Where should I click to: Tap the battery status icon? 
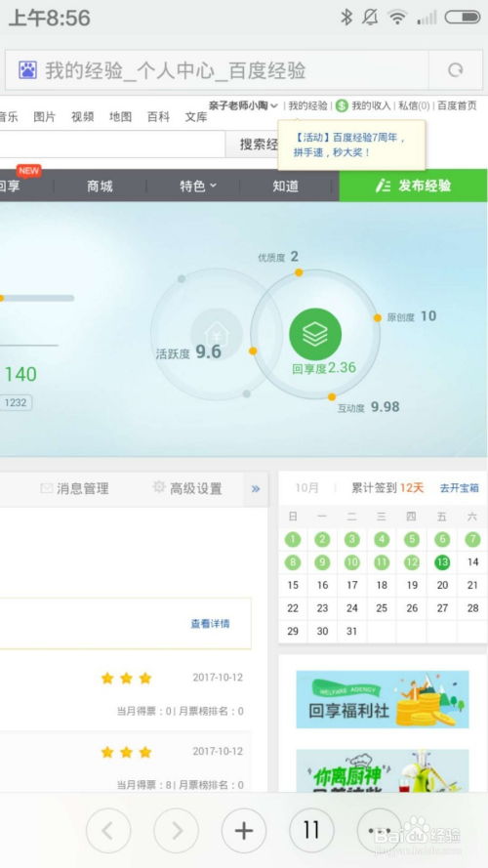point(463,18)
